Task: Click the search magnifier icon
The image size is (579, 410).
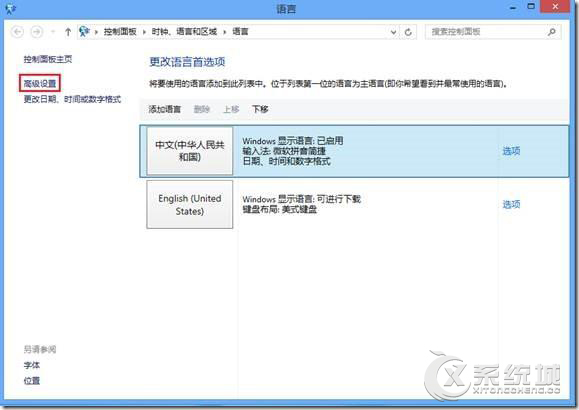Action: (x=552, y=32)
